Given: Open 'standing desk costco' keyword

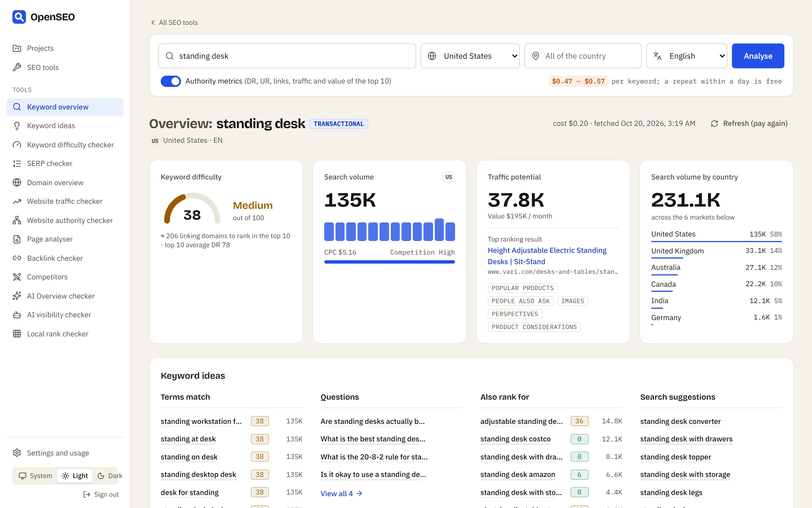Looking at the screenshot, I should tap(515, 439).
